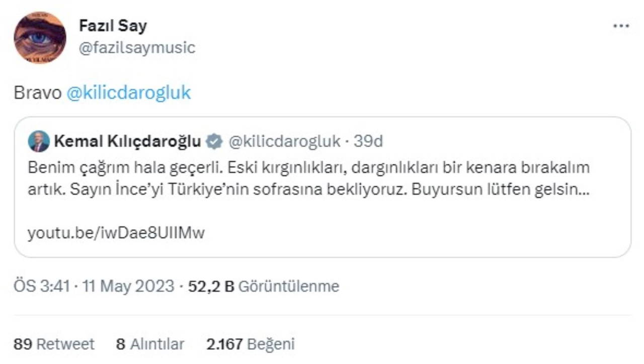Open the three-dot more options menu

click(x=621, y=26)
